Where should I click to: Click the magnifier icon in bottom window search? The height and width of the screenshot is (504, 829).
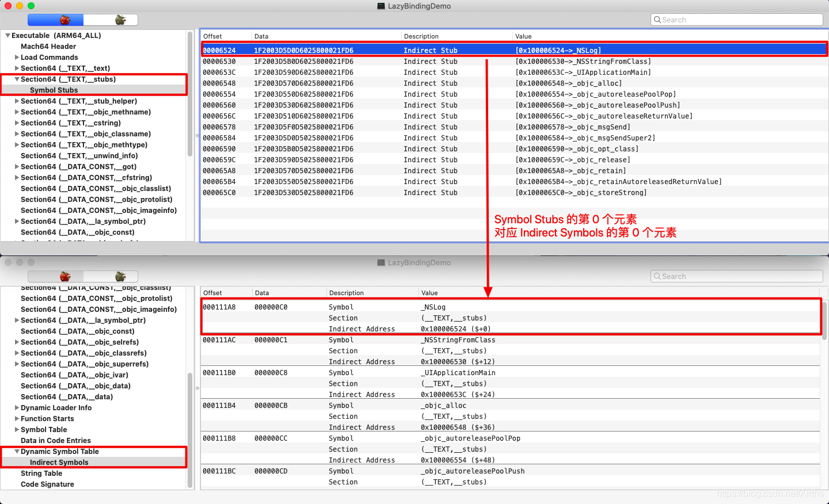[x=657, y=276]
